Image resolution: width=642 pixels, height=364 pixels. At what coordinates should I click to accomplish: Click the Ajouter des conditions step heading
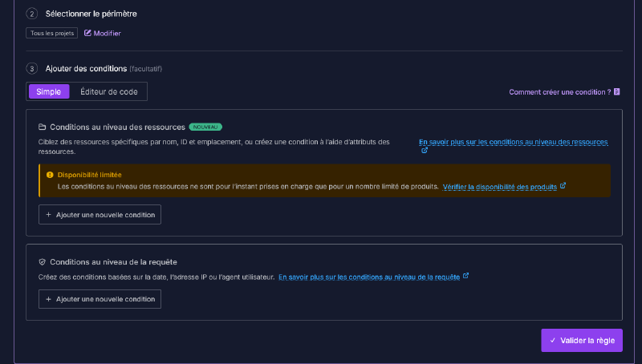[86, 69]
